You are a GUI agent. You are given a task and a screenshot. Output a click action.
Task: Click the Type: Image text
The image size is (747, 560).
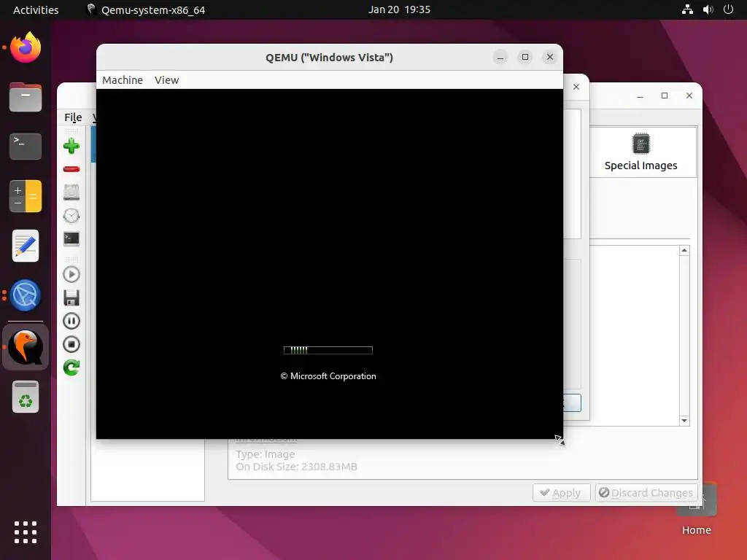click(266, 454)
